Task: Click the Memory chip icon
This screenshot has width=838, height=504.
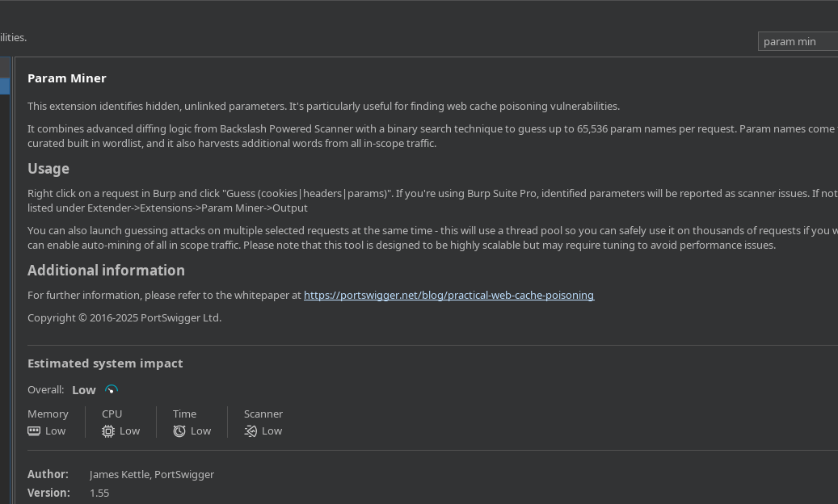Action: [34, 431]
